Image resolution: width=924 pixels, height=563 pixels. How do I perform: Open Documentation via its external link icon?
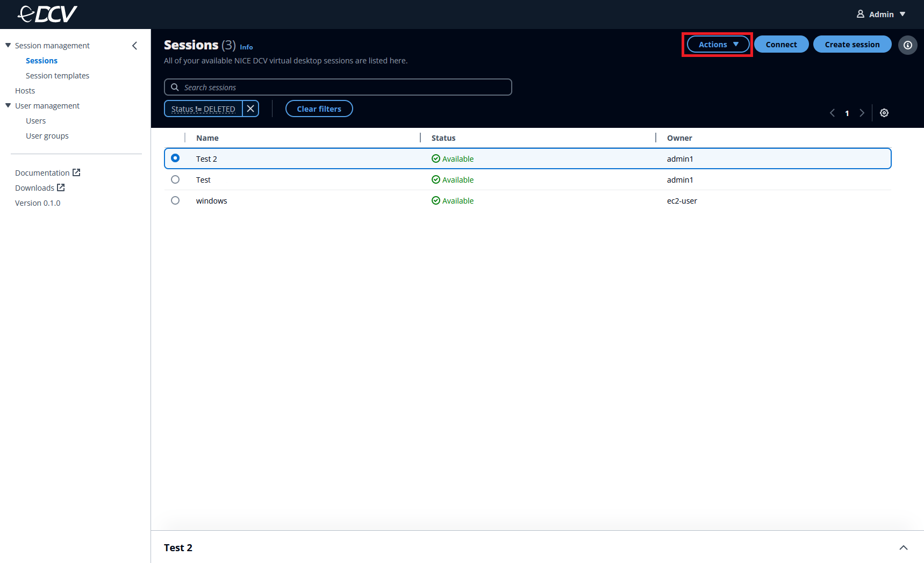(76, 172)
